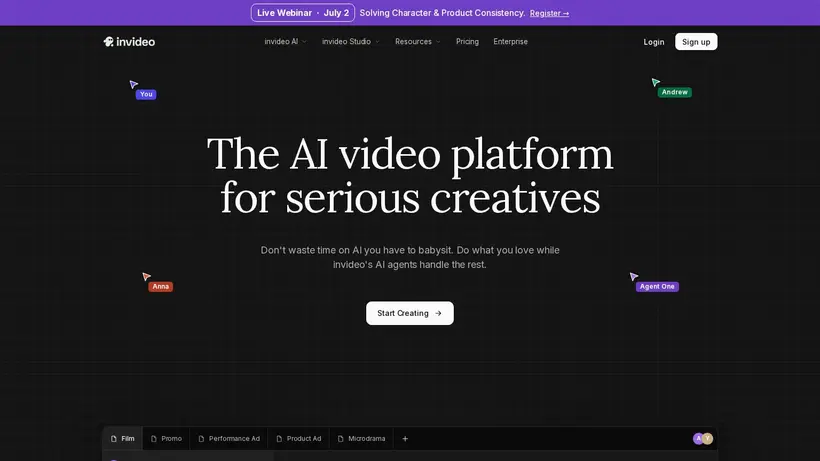The width and height of the screenshot is (820, 461).
Task: Open the Performance Ad tab
Action: pos(229,439)
